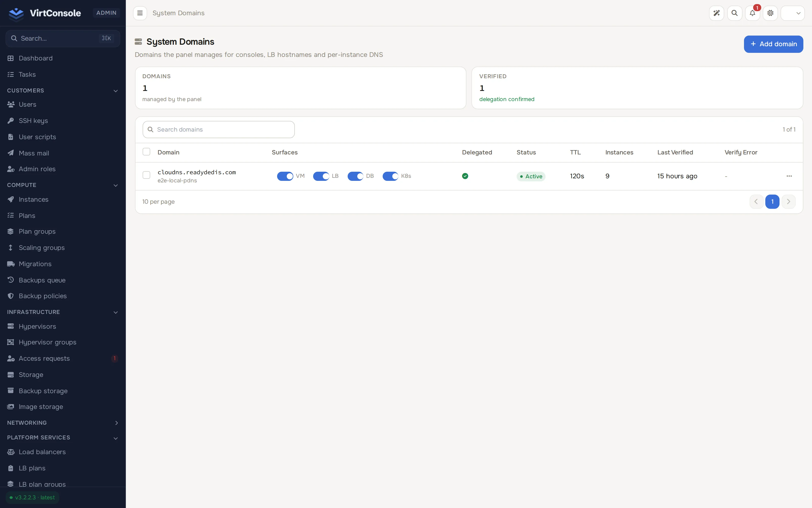The height and width of the screenshot is (508, 812).
Task: Open Dashboard in sidebar
Action: tap(63, 58)
